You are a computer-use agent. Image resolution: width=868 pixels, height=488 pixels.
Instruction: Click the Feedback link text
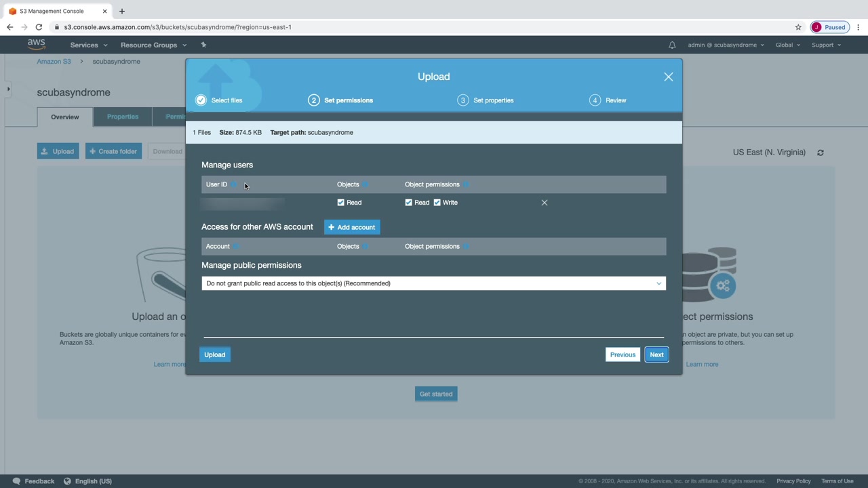click(39, 481)
